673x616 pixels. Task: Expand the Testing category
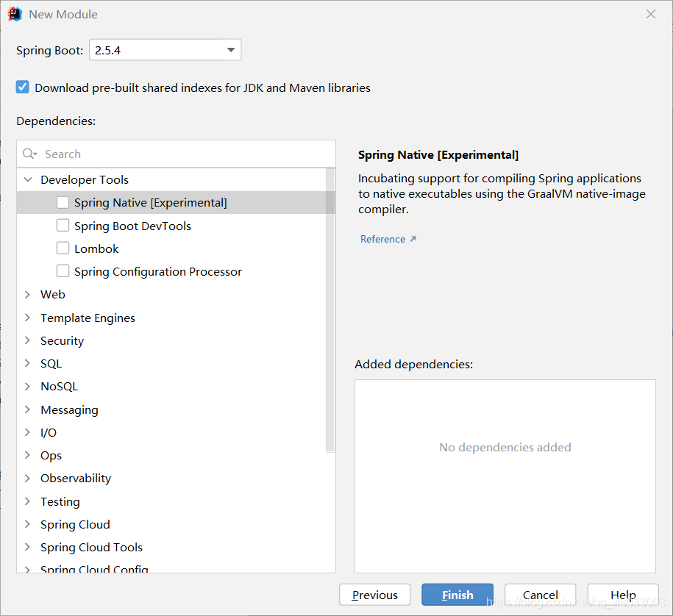click(27, 501)
